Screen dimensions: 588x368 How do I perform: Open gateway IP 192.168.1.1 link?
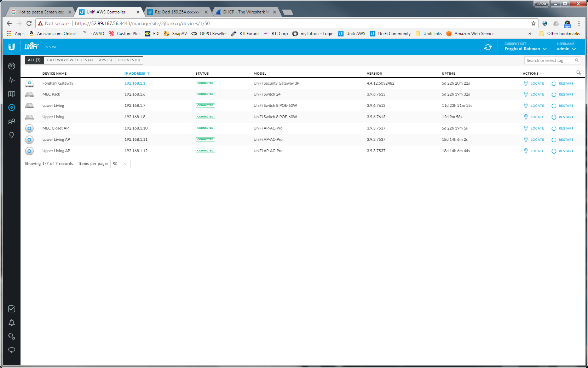click(x=135, y=84)
